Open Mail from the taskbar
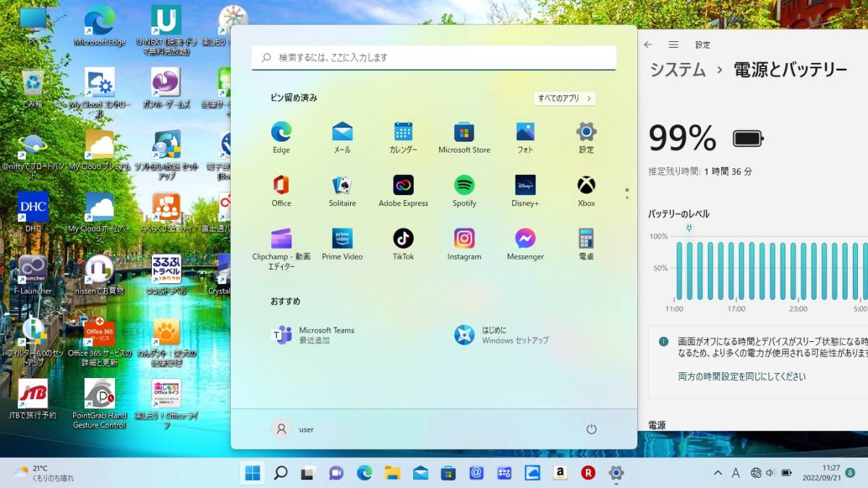 coord(420,473)
